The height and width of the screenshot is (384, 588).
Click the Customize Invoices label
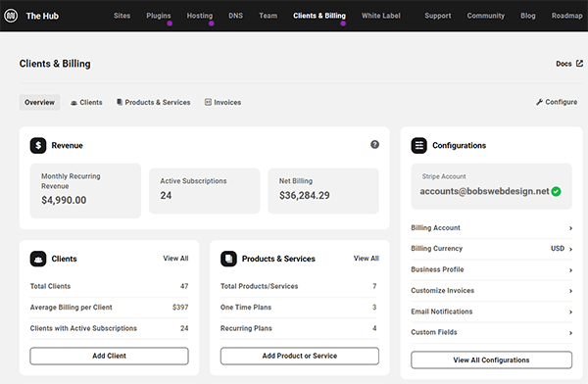point(443,291)
